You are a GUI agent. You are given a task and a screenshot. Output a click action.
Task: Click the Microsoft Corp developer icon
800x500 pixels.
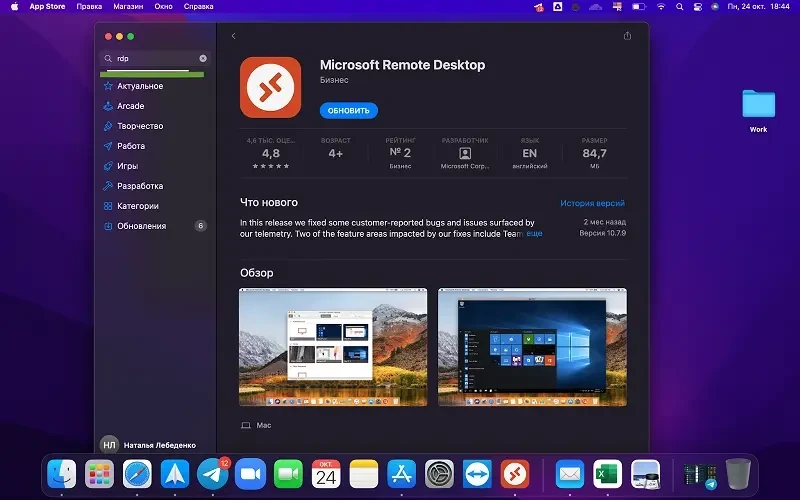[465, 153]
